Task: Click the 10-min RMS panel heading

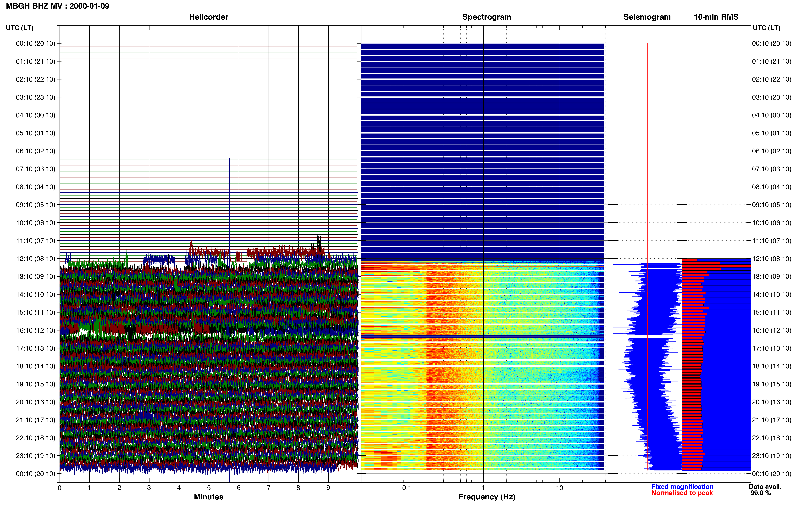Action: pos(716,17)
